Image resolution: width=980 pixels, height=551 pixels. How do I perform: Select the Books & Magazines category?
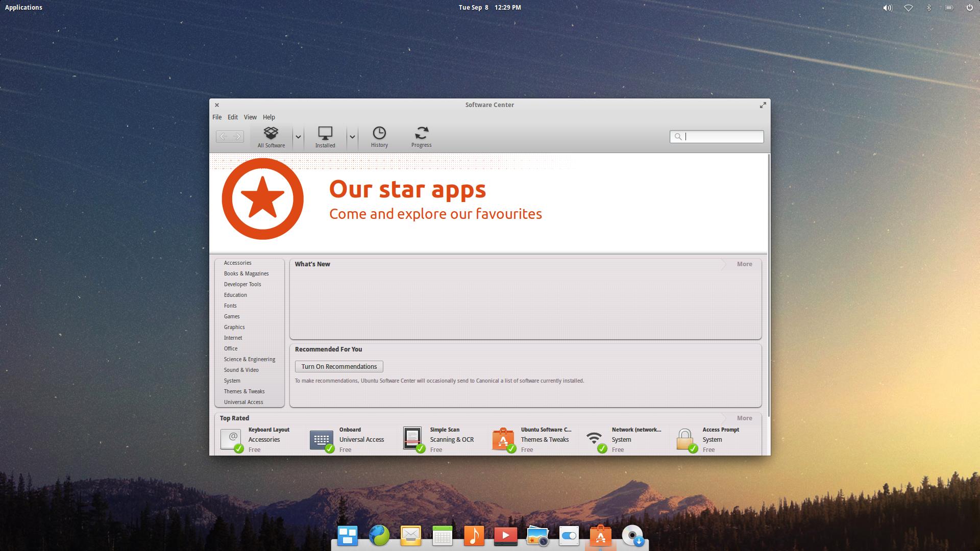(x=246, y=273)
